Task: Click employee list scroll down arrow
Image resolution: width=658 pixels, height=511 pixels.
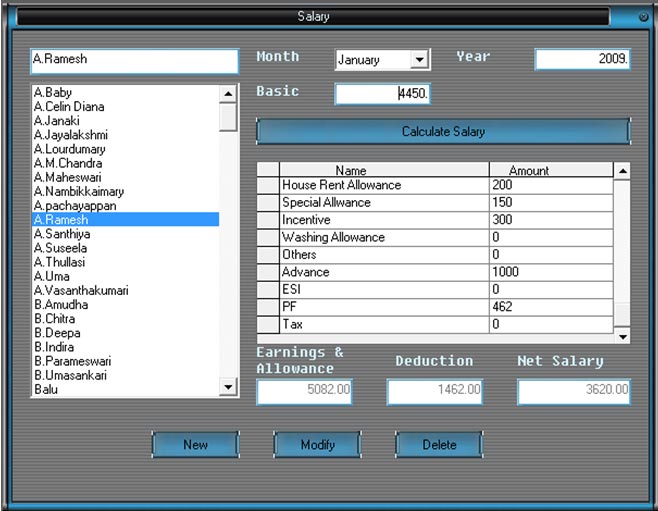Action: (228, 387)
